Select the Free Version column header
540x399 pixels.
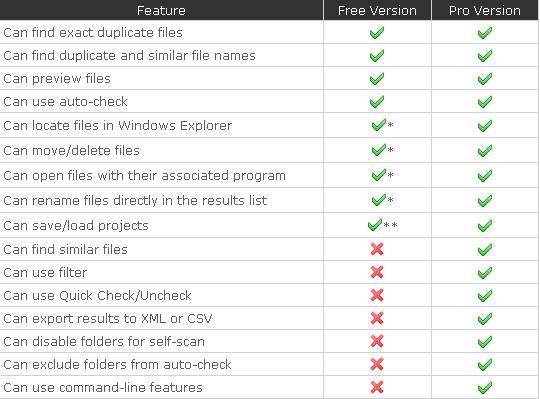377,10
